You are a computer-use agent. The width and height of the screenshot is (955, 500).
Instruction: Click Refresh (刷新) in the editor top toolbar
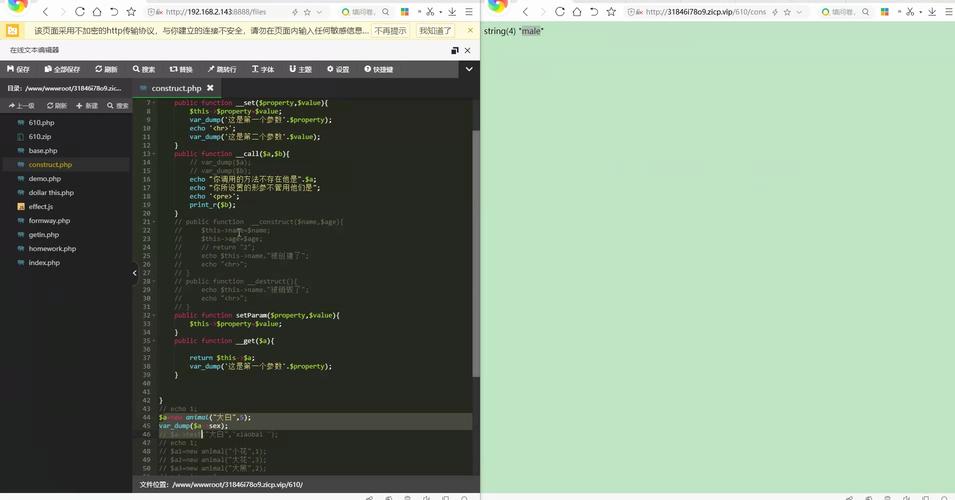[106, 69]
